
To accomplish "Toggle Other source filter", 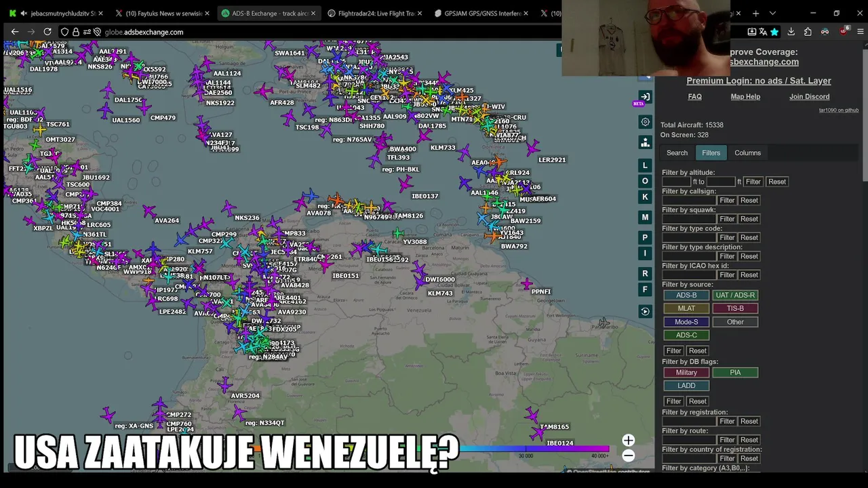I will point(735,322).
